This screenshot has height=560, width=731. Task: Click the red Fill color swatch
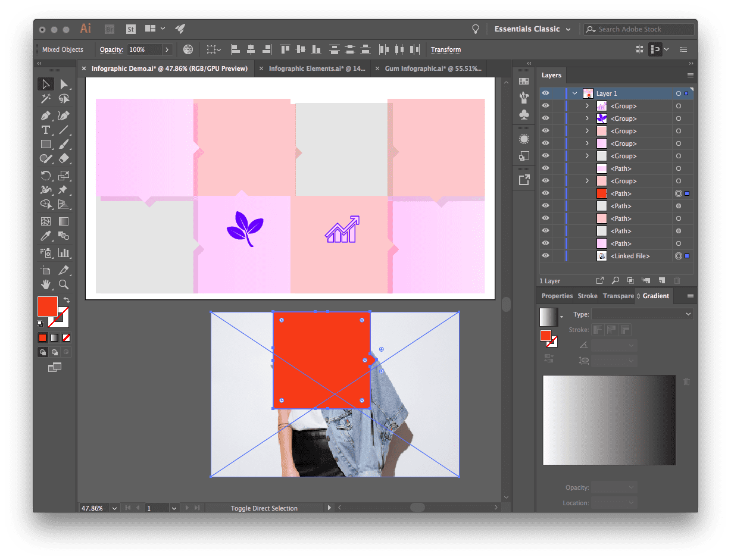(48, 306)
